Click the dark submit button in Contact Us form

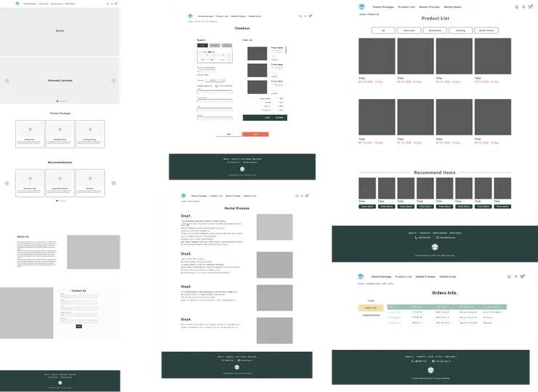click(79, 326)
